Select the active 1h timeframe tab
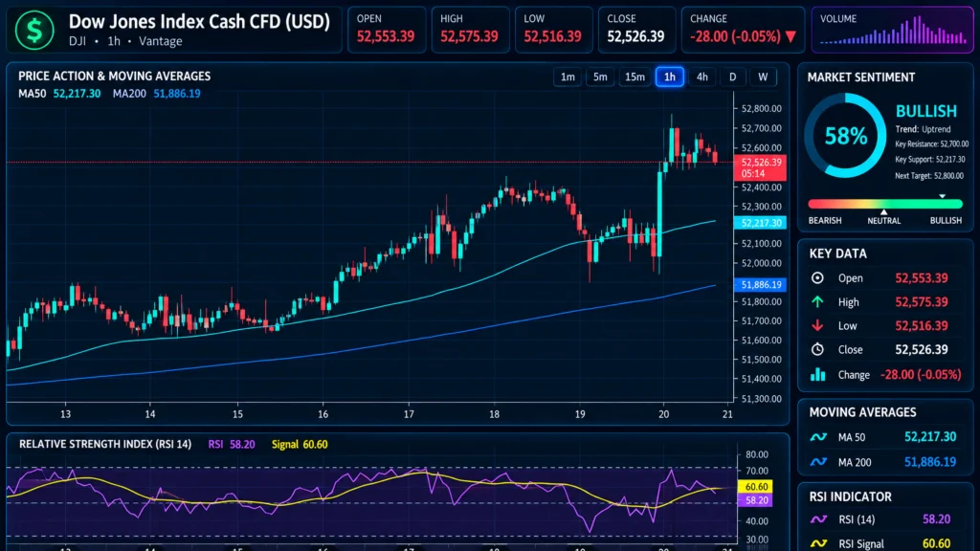Screen dimensions: 980x551 point(669,77)
